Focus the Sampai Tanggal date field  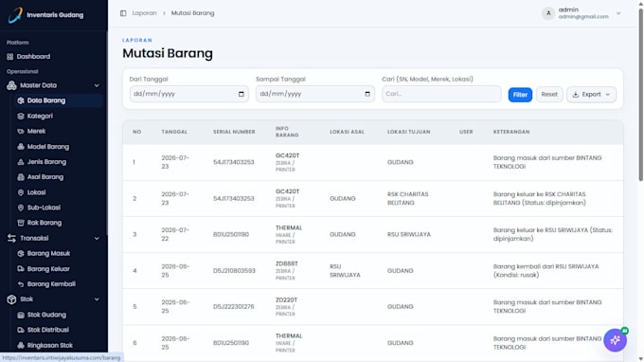point(315,94)
